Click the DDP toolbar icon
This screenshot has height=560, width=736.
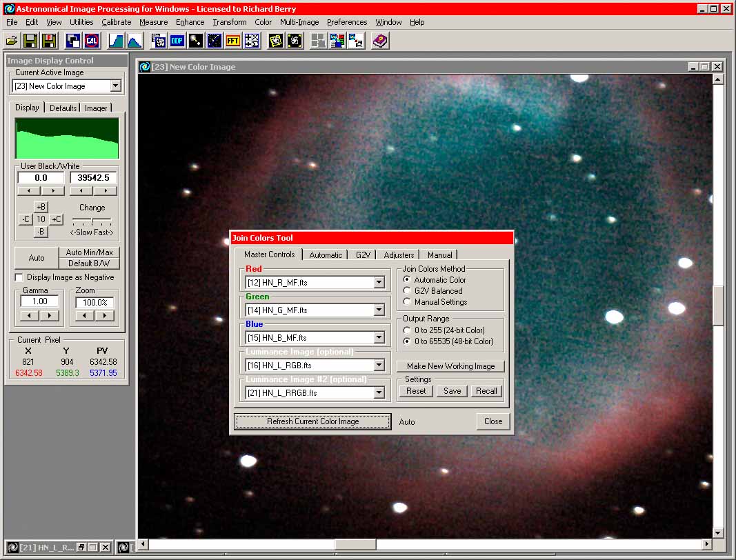pyautogui.click(x=177, y=41)
